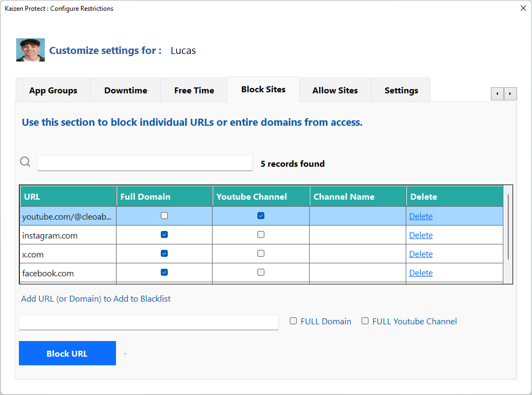This screenshot has height=395, width=532.
Task: Click Lucas's profile picture
Action: (30, 50)
